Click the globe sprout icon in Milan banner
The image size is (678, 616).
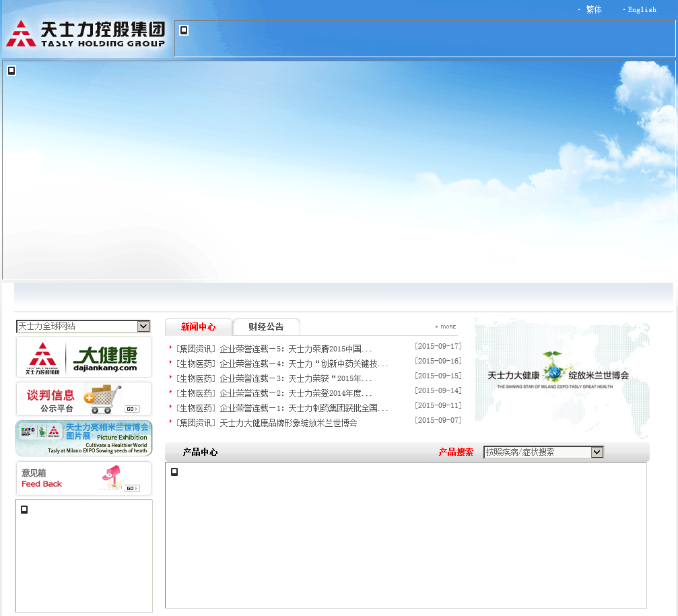pyautogui.click(x=553, y=366)
